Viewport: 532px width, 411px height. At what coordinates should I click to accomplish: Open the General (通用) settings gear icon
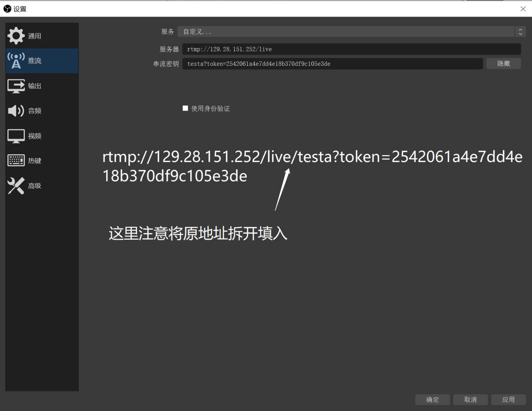pyautogui.click(x=16, y=36)
